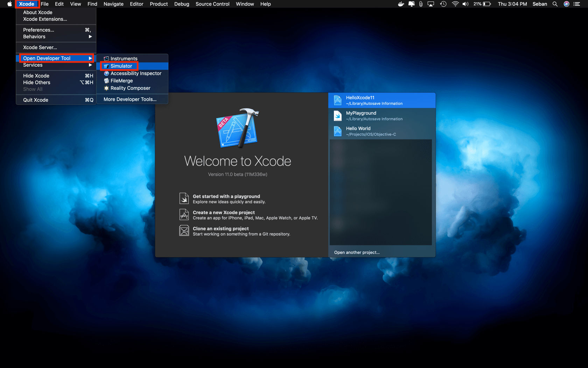Choose Xcode Extensions... menu entry
This screenshot has width=588, height=368.
56,19
